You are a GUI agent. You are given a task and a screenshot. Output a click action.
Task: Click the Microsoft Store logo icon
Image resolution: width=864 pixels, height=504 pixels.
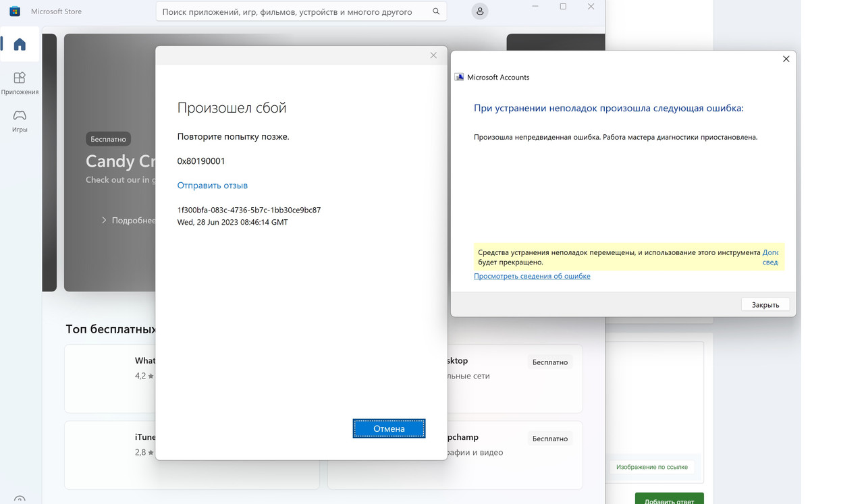pyautogui.click(x=15, y=11)
